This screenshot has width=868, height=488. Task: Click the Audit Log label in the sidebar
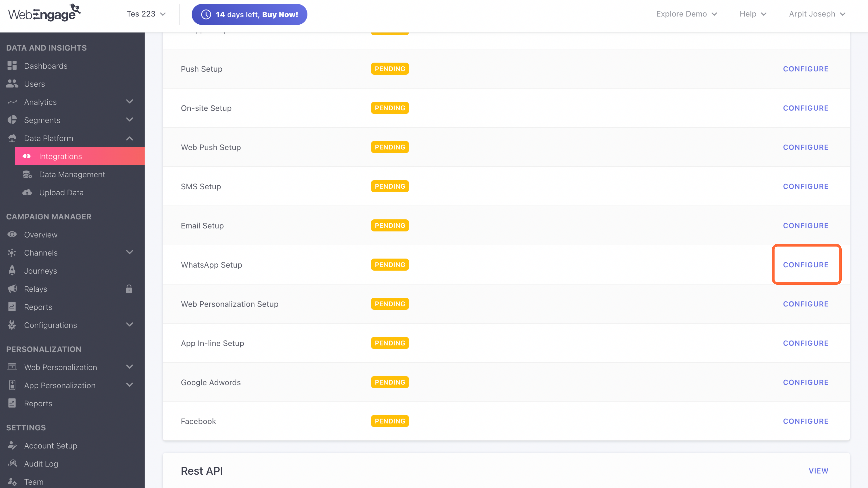(x=41, y=464)
